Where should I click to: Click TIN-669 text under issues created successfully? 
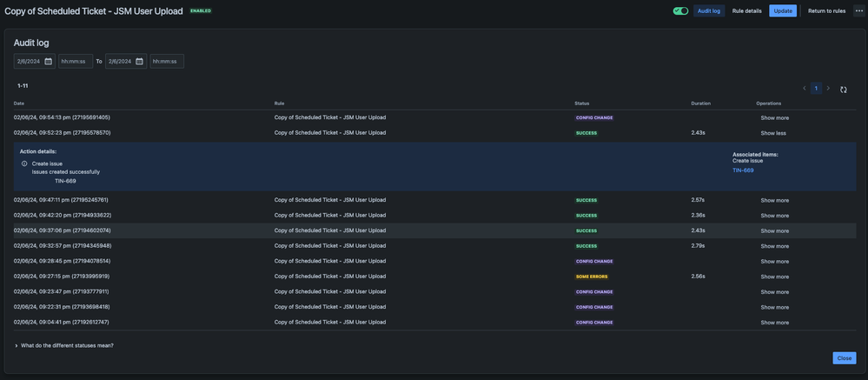[65, 181]
